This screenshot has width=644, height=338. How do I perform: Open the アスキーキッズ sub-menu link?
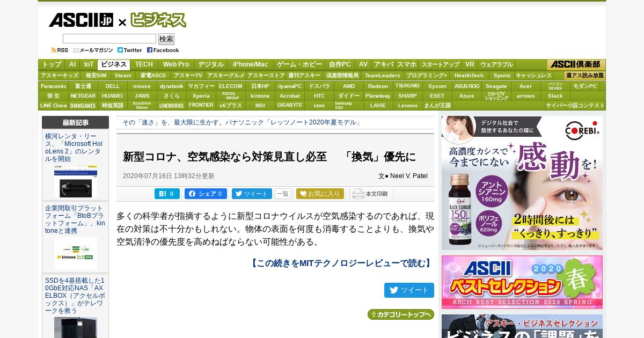(60, 76)
